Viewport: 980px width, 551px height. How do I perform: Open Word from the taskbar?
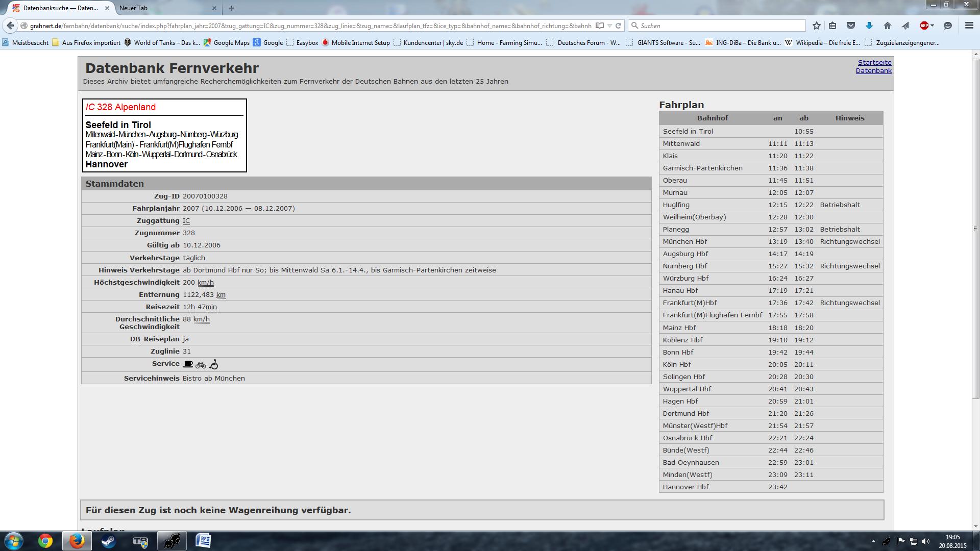click(x=203, y=541)
